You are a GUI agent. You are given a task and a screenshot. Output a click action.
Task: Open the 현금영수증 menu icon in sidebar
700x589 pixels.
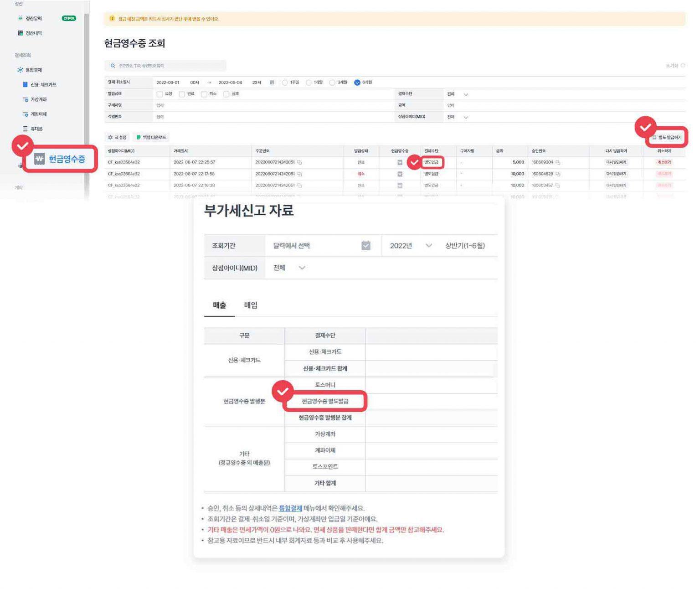[x=40, y=159]
